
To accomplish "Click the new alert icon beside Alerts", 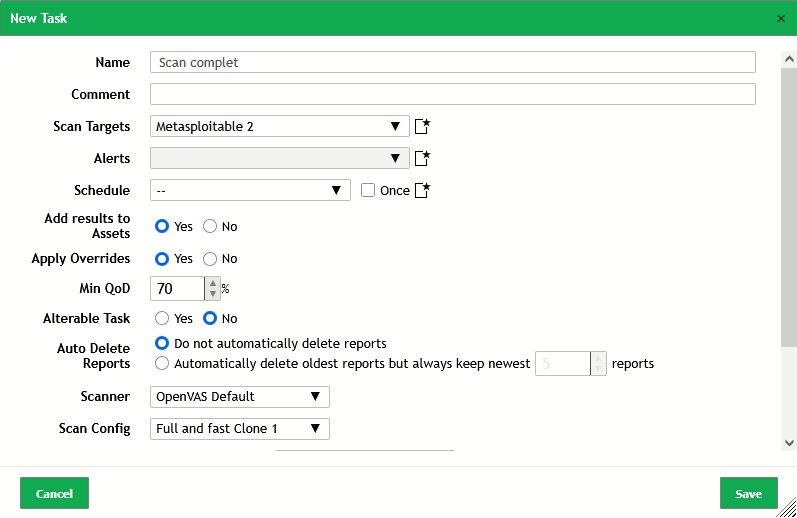I will [x=422, y=158].
